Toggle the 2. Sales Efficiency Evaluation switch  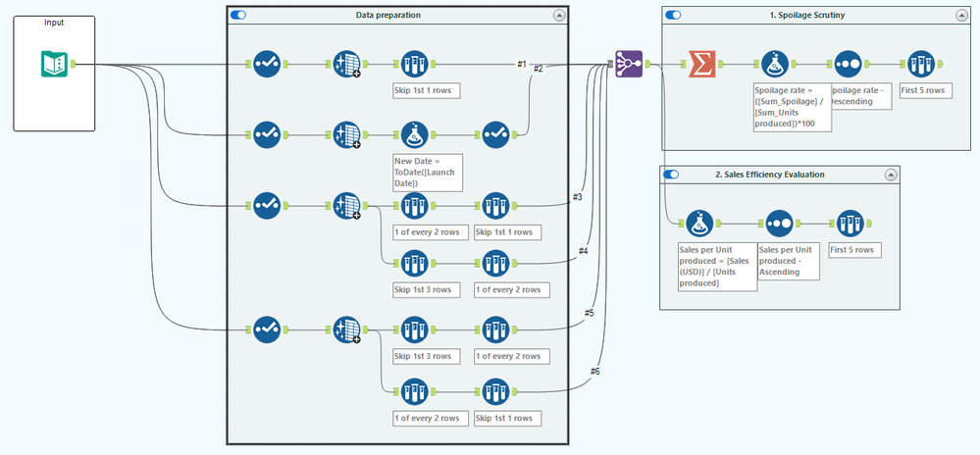point(671,175)
